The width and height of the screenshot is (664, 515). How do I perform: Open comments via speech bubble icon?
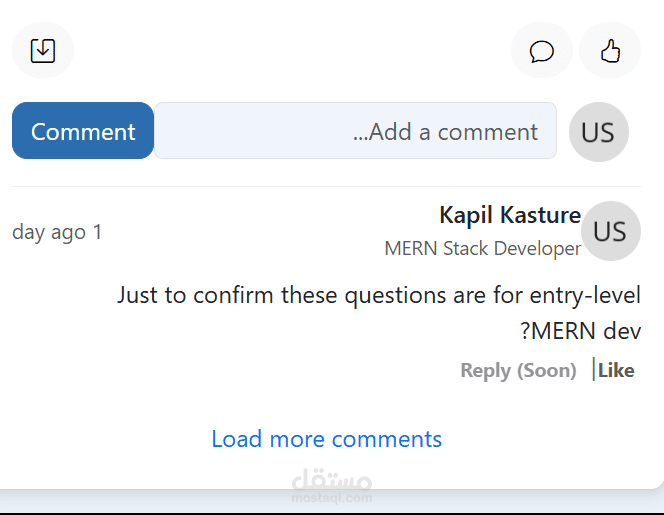(542, 50)
